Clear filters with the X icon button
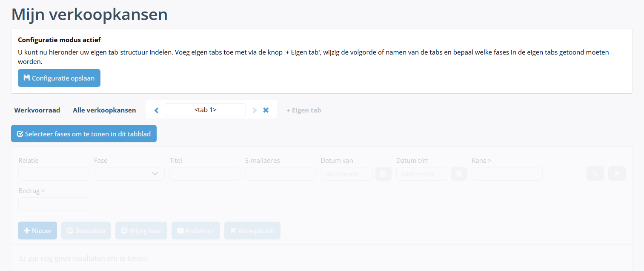The image size is (644, 271). [x=617, y=173]
